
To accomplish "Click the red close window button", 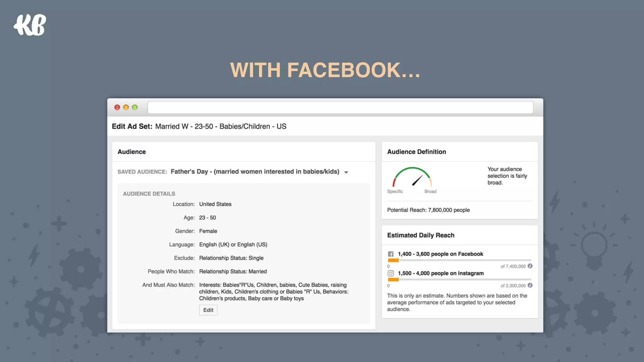I will [x=117, y=107].
